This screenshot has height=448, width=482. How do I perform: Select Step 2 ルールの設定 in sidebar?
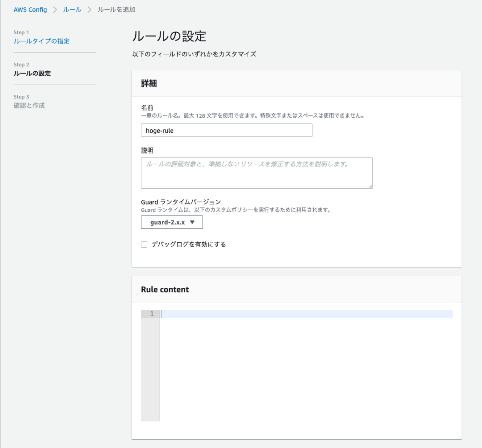[32, 73]
